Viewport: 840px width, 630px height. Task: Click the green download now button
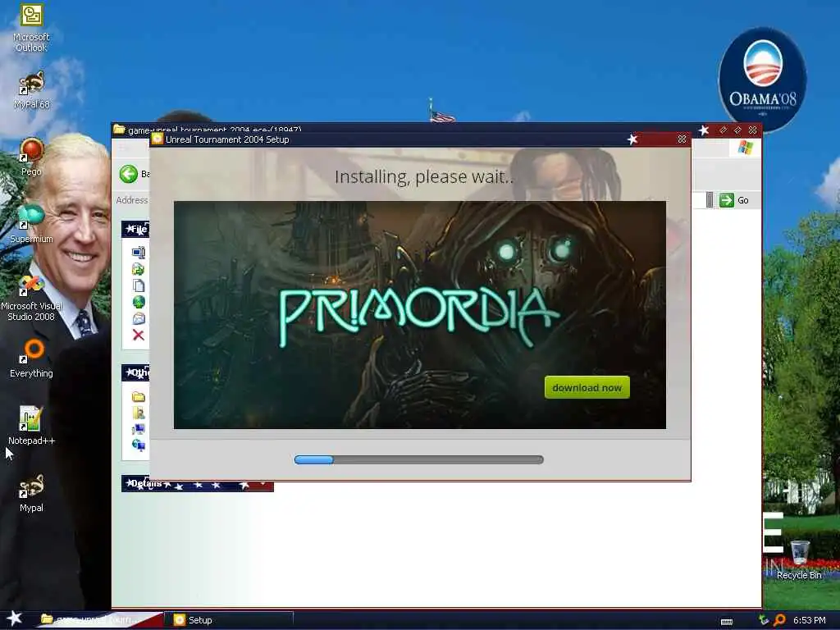click(587, 387)
